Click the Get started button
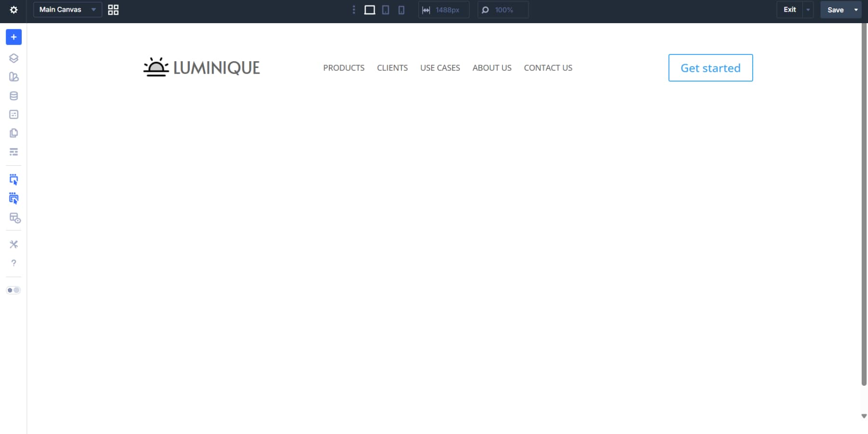This screenshot has width=868, height=434. coord(710,68)
